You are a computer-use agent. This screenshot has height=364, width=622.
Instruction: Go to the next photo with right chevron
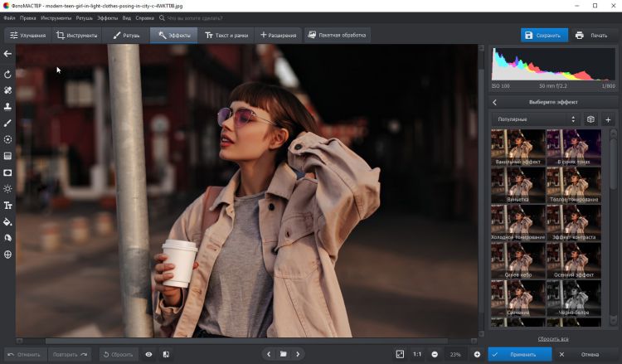[x=299, y=354]
